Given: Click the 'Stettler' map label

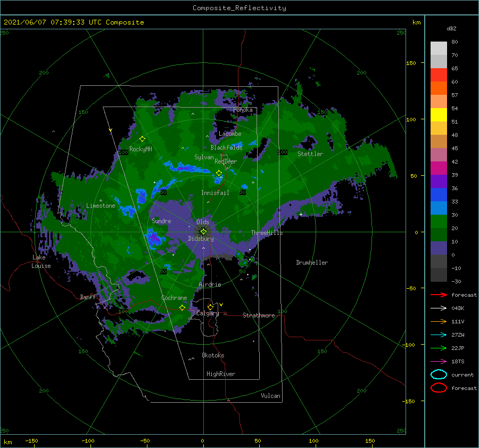Looking at the screenshot, I should tap(310, 154).
